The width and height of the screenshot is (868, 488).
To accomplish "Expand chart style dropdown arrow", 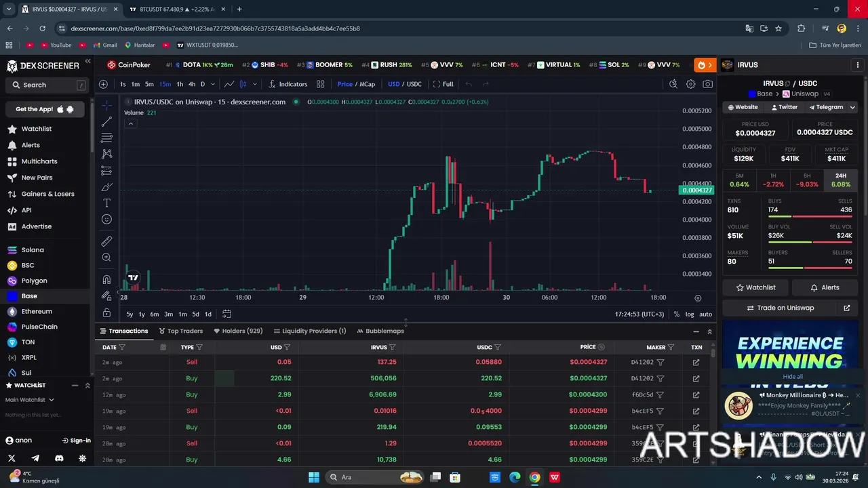I will 255,84.
